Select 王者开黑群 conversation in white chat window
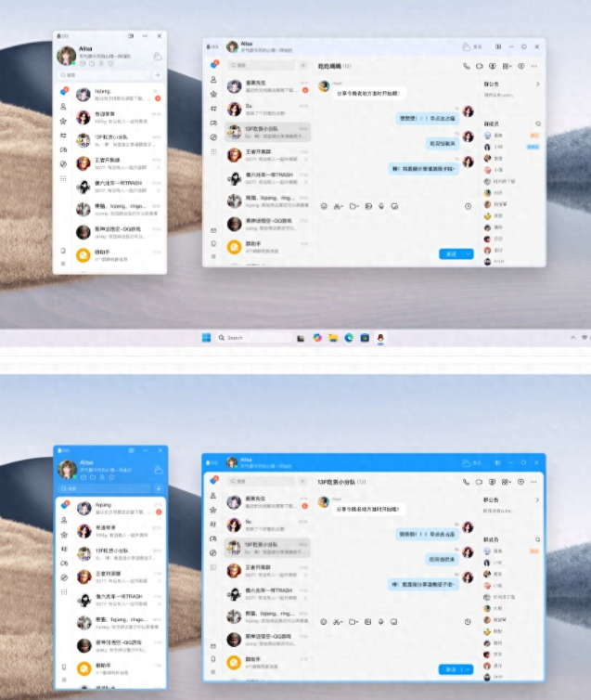Viewport: 591px width, 700px height. 267,155
